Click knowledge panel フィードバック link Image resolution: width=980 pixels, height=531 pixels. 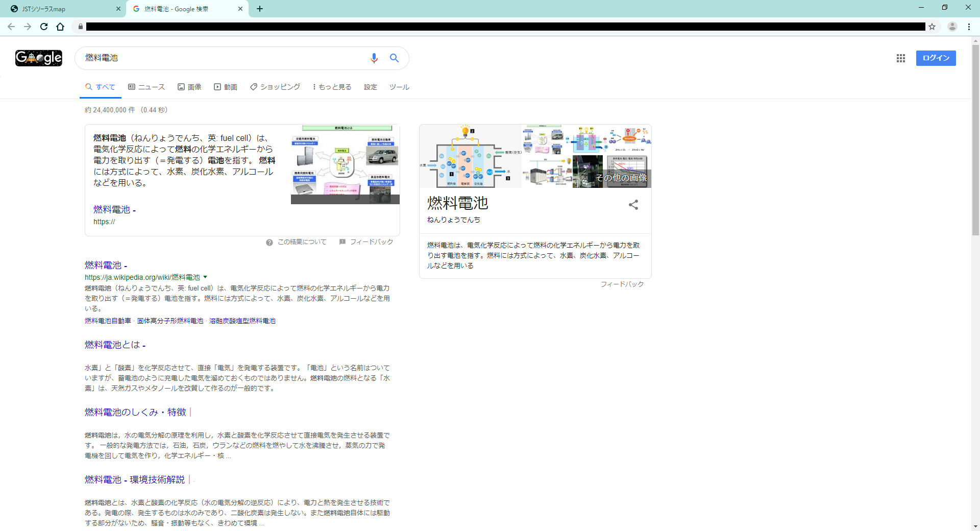622,284
